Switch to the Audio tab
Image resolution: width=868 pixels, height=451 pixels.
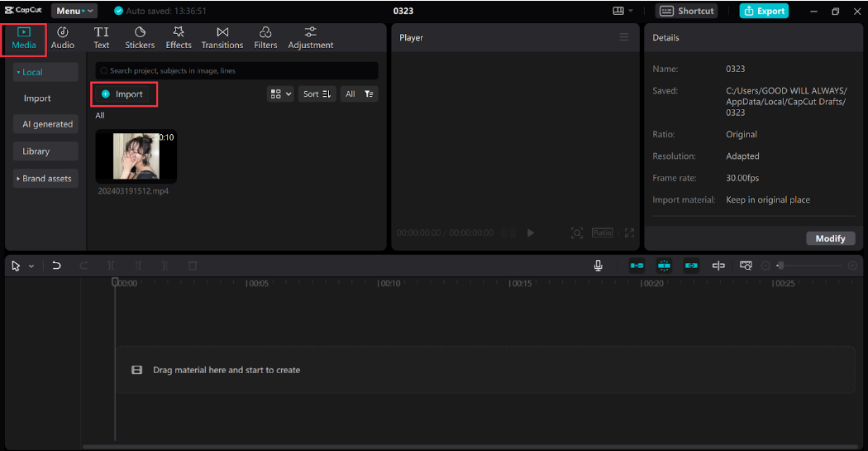(63, 38)
